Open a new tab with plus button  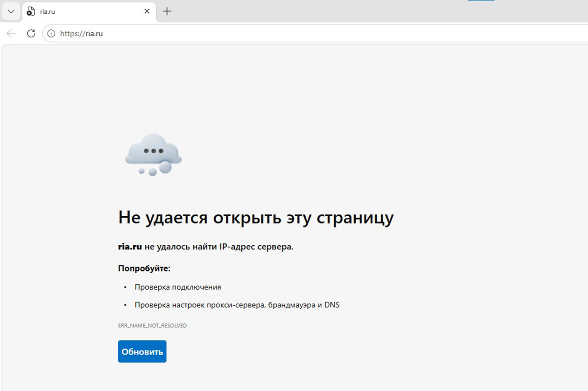point(167,11)
